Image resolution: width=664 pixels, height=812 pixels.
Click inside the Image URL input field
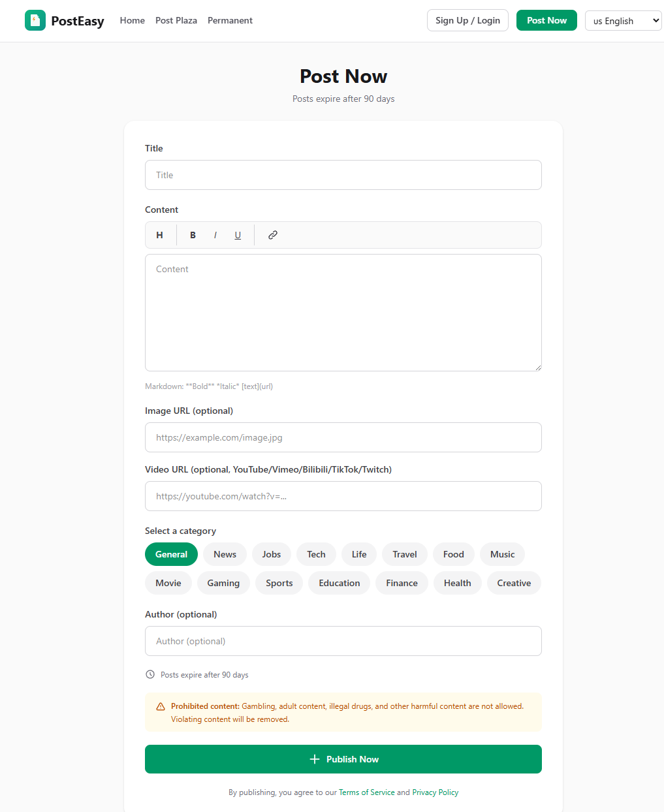pos(343,437)
